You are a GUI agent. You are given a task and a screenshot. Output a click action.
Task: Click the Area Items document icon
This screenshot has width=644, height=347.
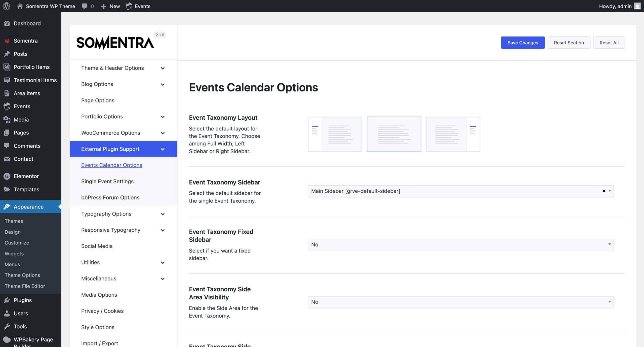[x=7, y=93]
